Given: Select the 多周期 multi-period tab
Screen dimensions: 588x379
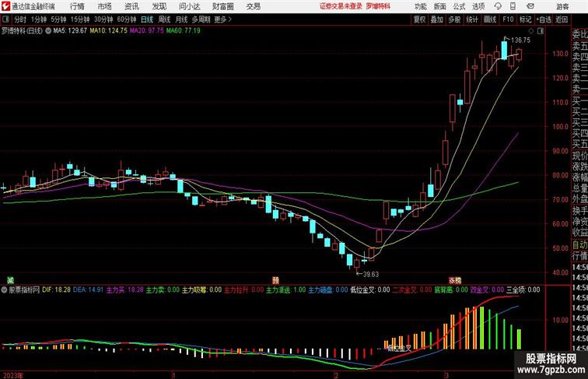Looking at the screenshot, I should pos(201,19).
